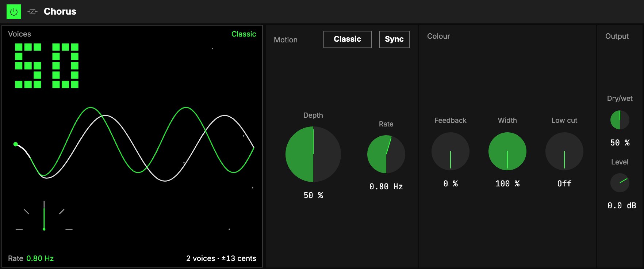Click the Depth knob
Screen dimensions: 644x269
[x=313, y=154]
